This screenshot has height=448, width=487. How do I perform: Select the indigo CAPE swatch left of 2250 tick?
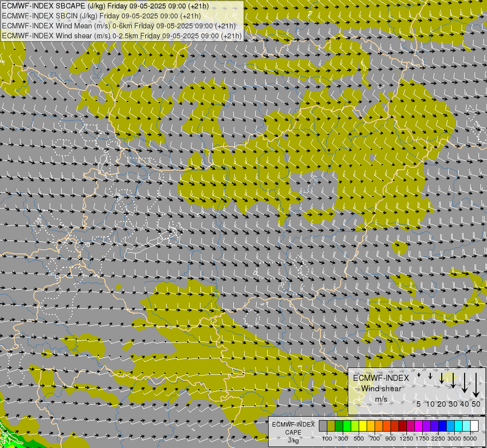pos(434,426)
